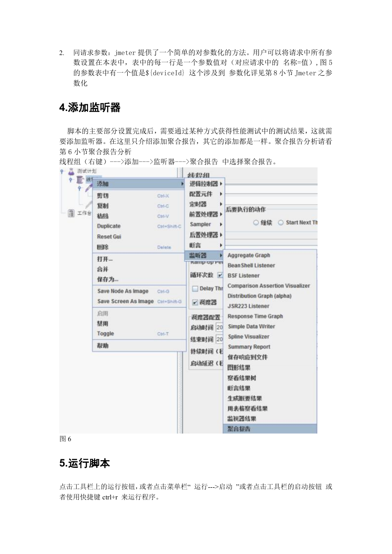Select BSF Listener
The width and height of the screenshot is (392, 554).
pyautogui.click(x=270, y=276)
